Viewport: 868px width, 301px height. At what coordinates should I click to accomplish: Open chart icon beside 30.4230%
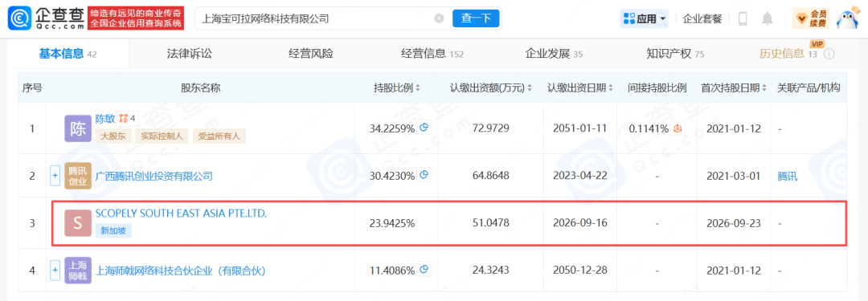pos(424,176)
